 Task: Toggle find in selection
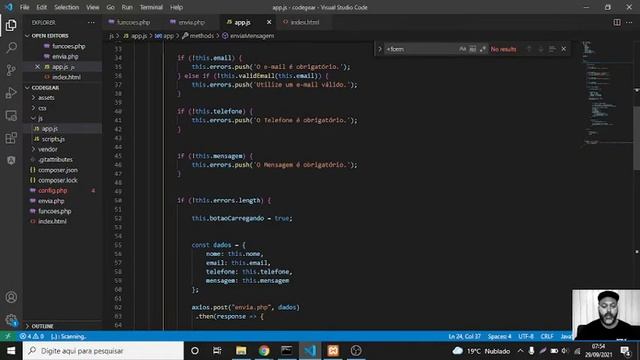pos(552,49)
